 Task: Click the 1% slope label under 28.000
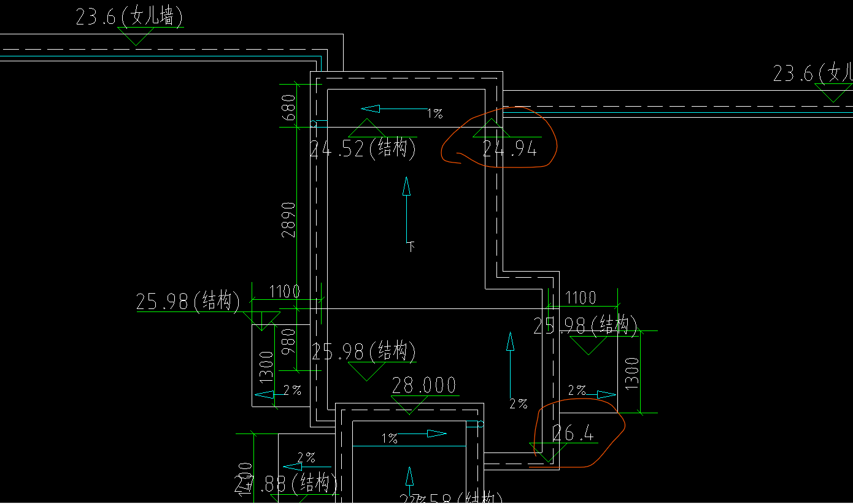click(x=390, y=438)
